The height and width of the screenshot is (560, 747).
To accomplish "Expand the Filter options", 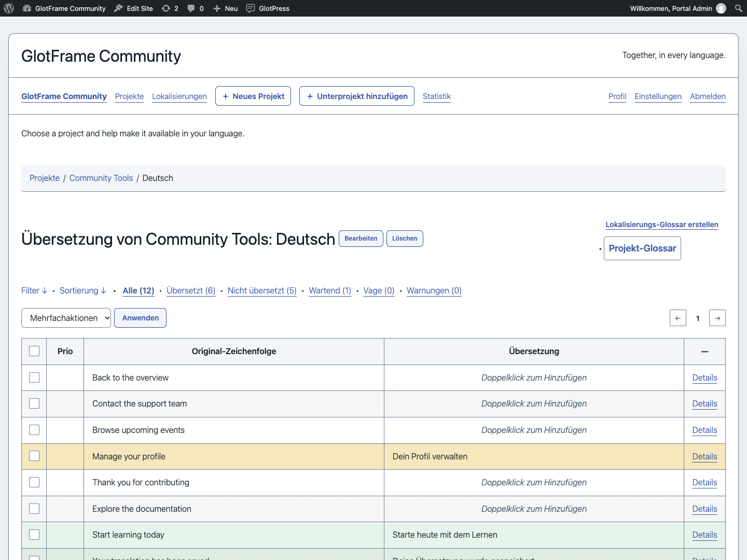I will (34, 290).
